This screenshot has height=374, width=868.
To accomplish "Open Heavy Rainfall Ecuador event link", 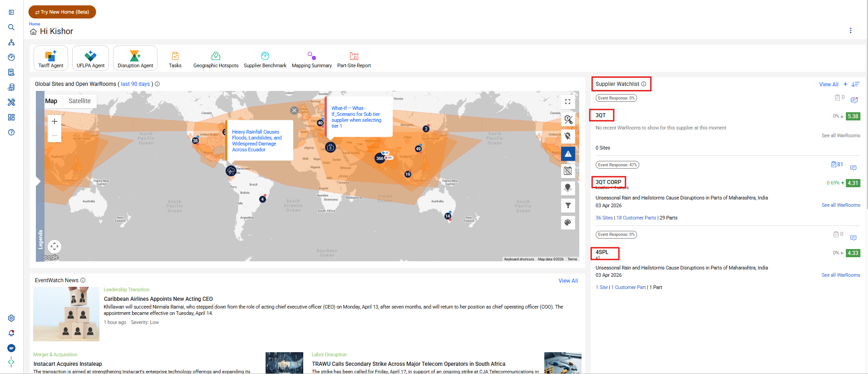I will point(256,141).
